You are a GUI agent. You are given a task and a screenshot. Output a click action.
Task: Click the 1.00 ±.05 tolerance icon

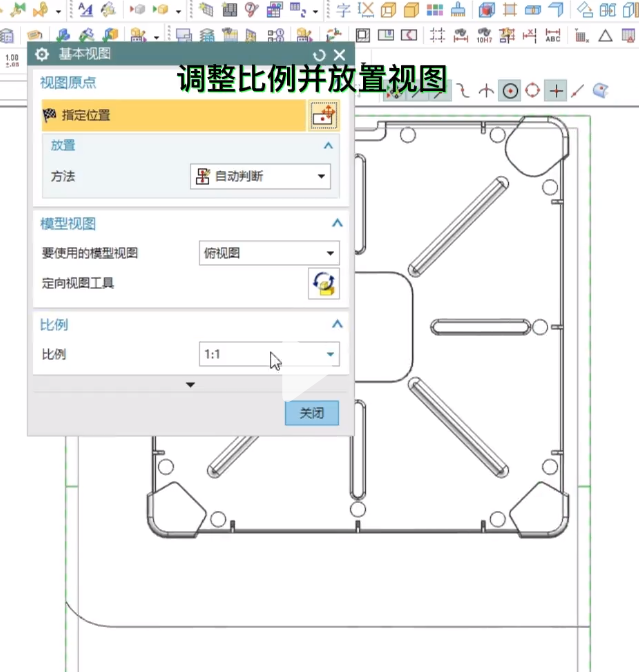(12, 60)
